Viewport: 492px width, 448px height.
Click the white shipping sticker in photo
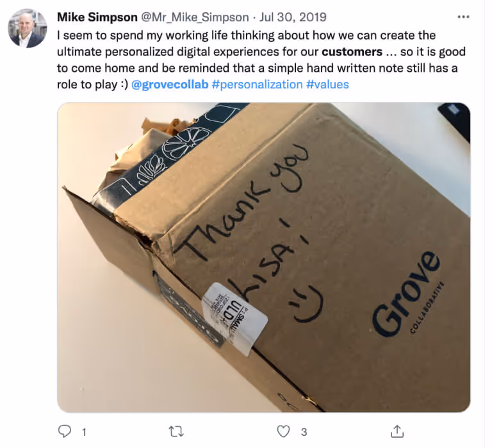(235, 318)
